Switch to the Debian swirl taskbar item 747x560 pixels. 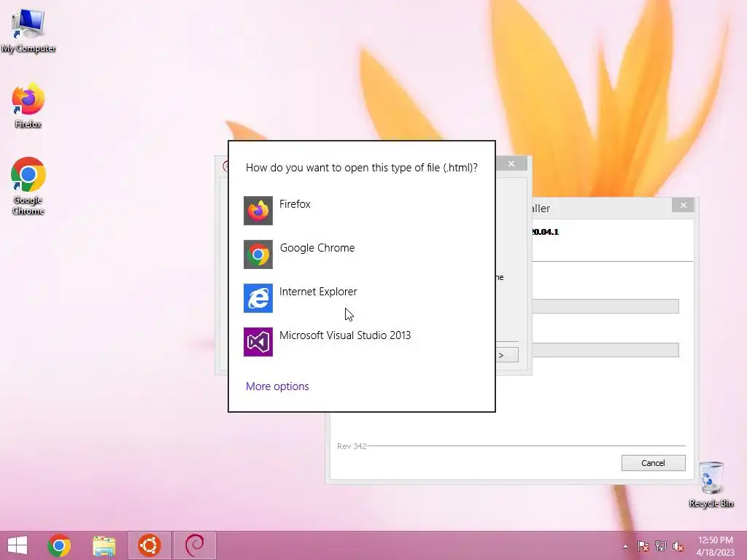pyautogui.click(x=194, y=545)
